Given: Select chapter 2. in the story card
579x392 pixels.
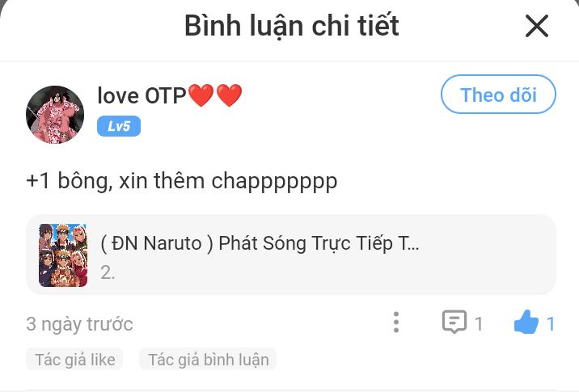Looking at the screenshot, I should click(108, 272).
